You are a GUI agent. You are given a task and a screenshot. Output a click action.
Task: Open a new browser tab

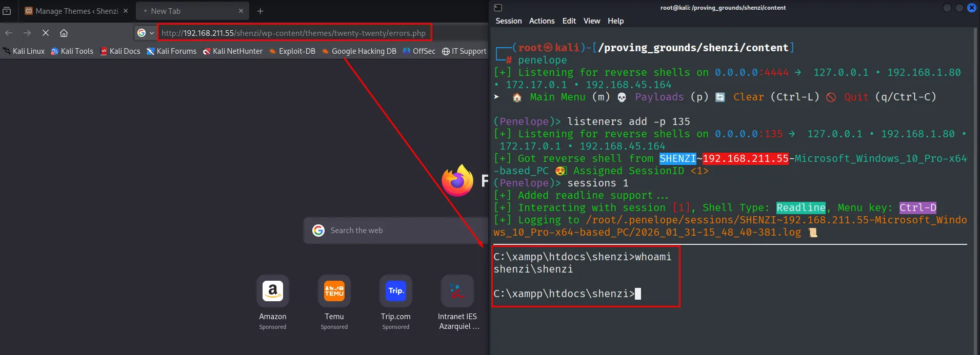point(261,11)
